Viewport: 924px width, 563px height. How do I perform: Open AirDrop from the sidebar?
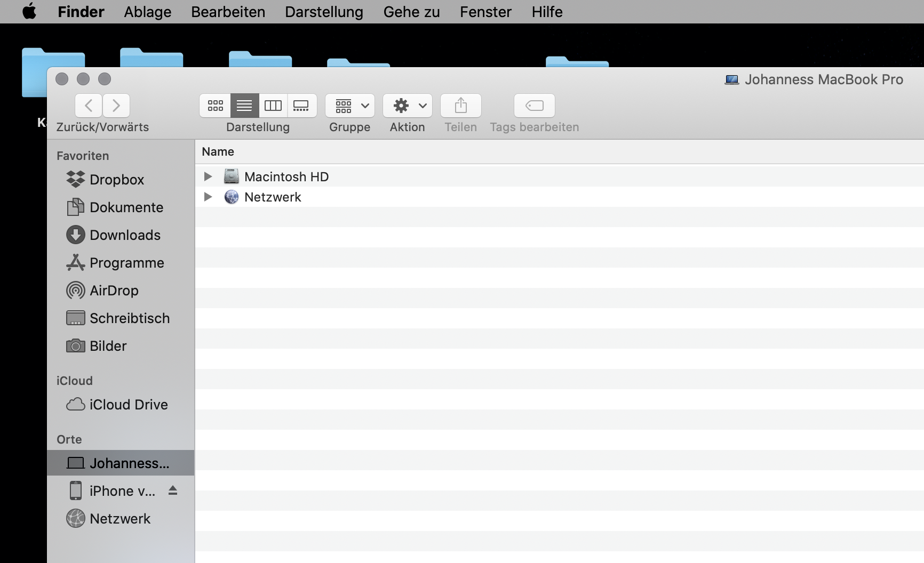click(113, 291)
